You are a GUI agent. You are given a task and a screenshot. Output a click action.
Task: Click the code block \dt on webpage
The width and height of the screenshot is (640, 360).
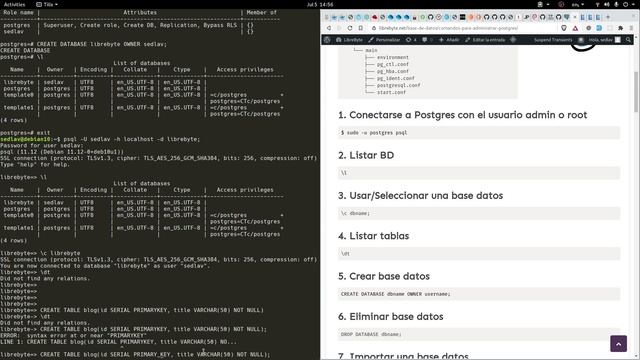[479, 253]
